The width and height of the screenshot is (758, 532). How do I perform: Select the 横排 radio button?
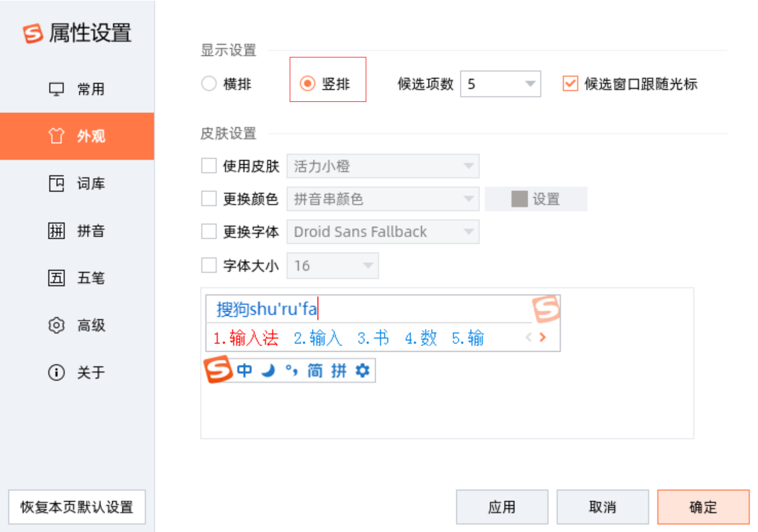coord(209,84)
